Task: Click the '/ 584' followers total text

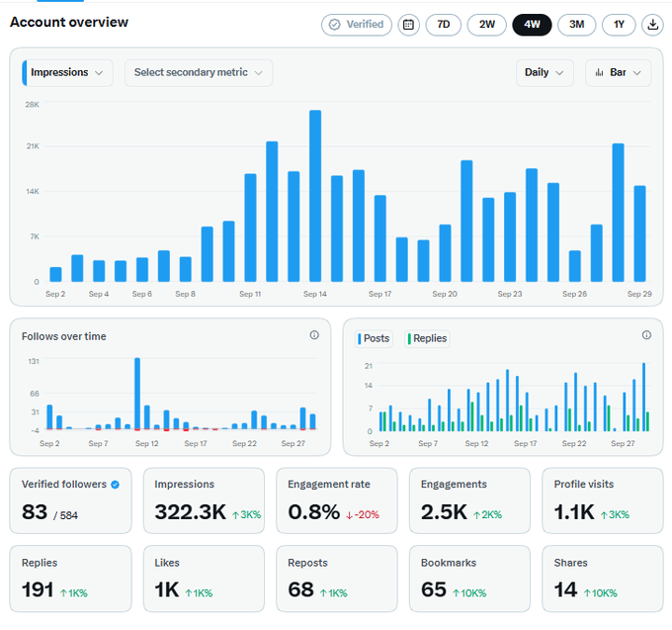Action: coord(65,515)
